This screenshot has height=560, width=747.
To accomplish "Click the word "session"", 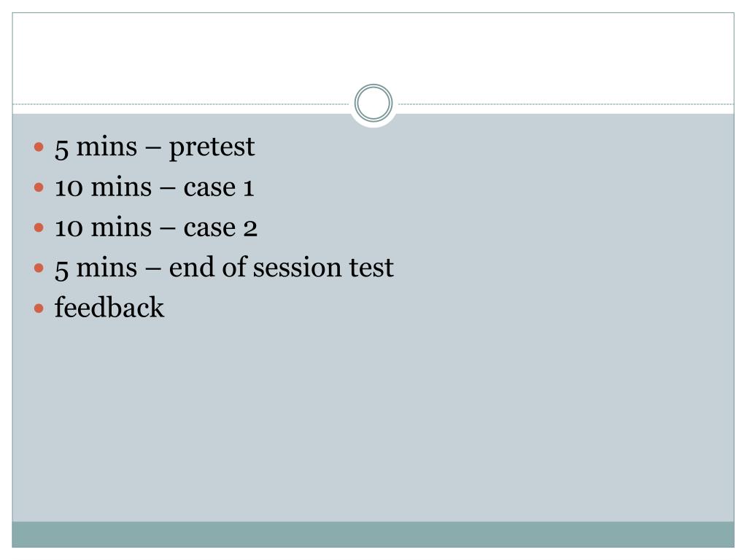I will 297,268.
